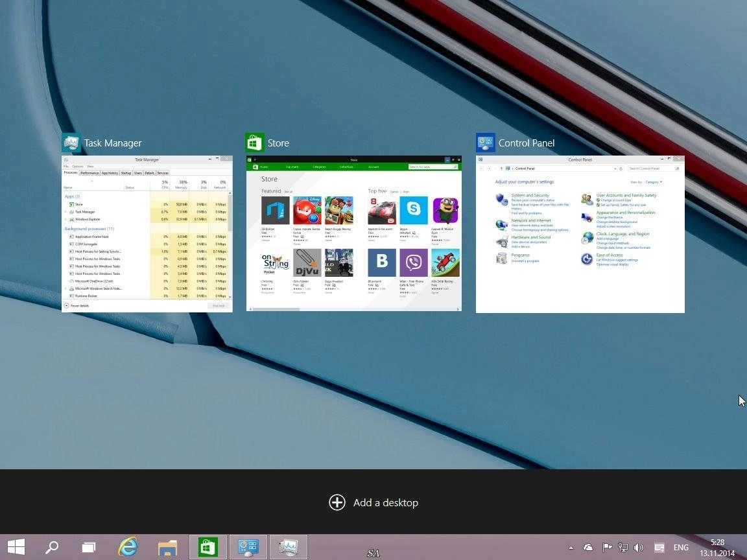
Task: Open Startup tab in Task Manager preview
Action: point(126,173)
